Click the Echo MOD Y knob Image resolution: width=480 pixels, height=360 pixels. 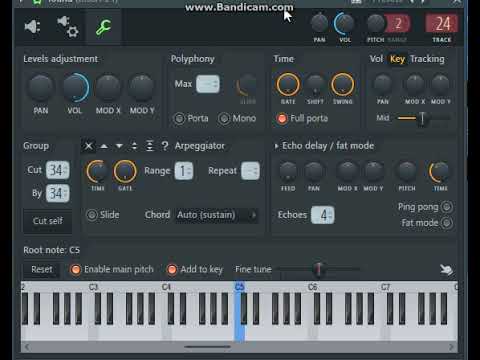[x=373, y=171]
